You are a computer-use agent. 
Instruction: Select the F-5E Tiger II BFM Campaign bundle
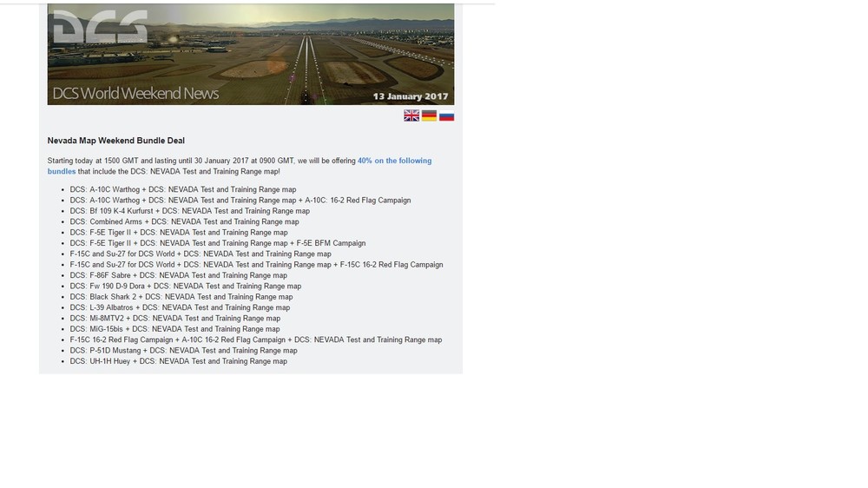pyautogui.click(x=218, y=243)
